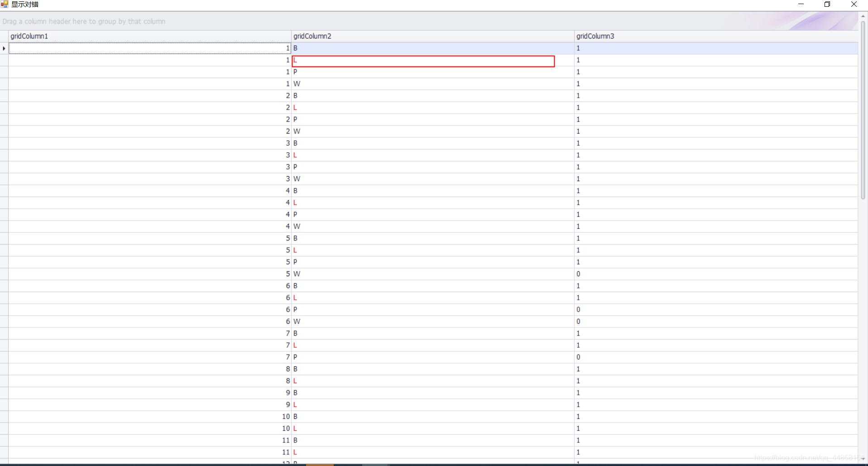Viewport: 868px width, 466px height.
Task: Minimize the 显示对错 window
Action: click(801, 5)
